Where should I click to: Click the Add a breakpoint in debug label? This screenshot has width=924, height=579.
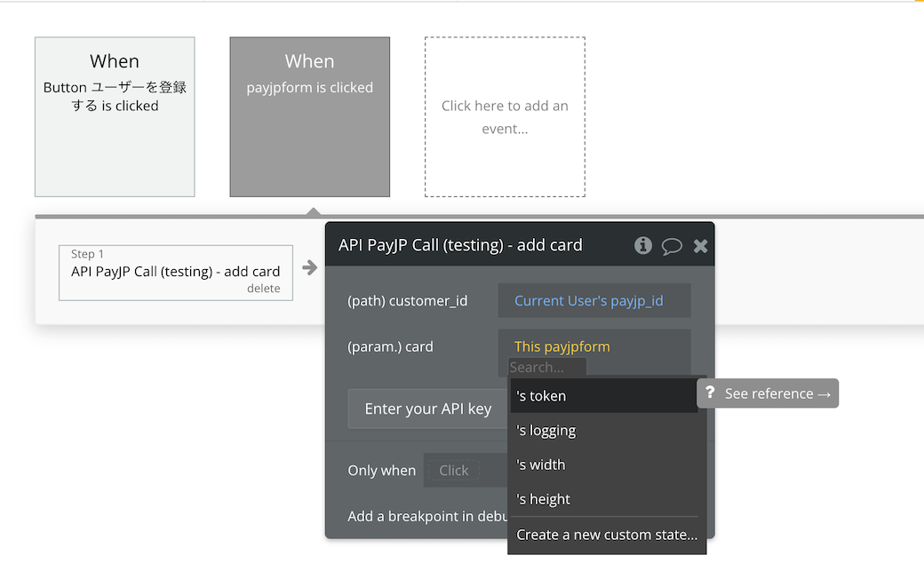(427, 516)
